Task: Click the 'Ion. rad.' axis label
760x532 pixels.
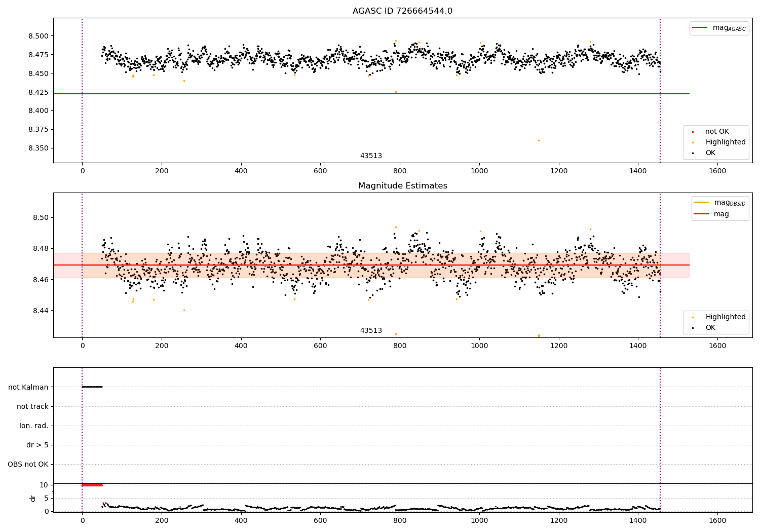Action: (34, 426)
